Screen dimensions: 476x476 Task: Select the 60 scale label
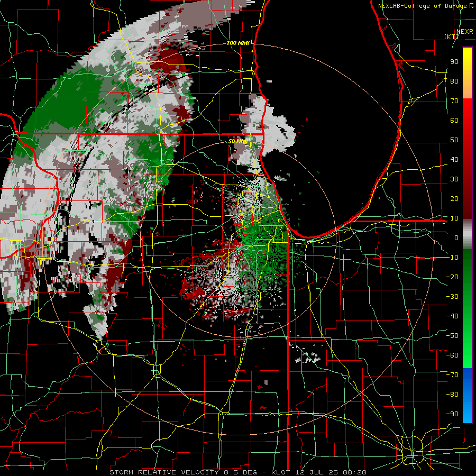pos(454,121)
